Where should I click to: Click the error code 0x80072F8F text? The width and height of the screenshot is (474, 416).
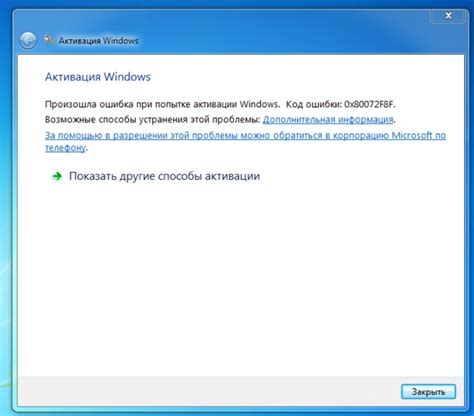(x=370, y=104)
